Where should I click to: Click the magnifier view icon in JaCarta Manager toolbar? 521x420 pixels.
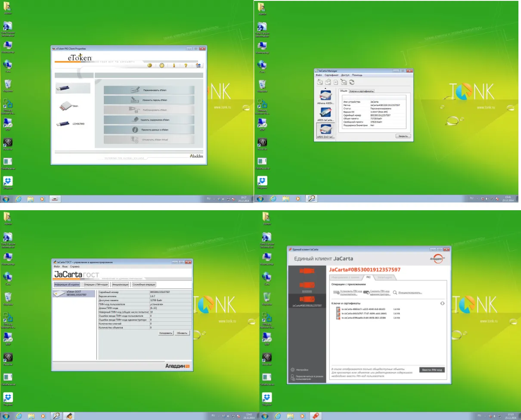click(x=344, y=82)
